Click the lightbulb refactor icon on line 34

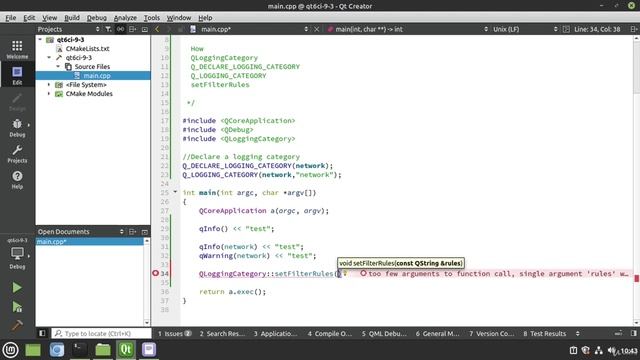pos(345,273)
